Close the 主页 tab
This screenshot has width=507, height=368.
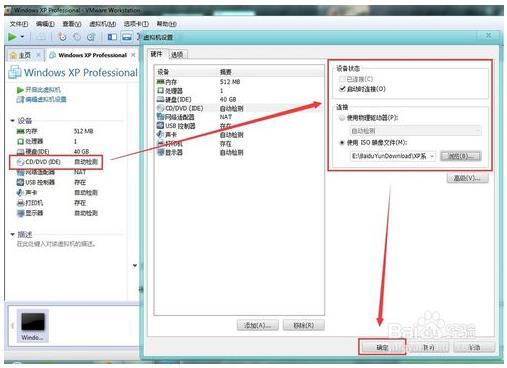[x=39, y=55]
